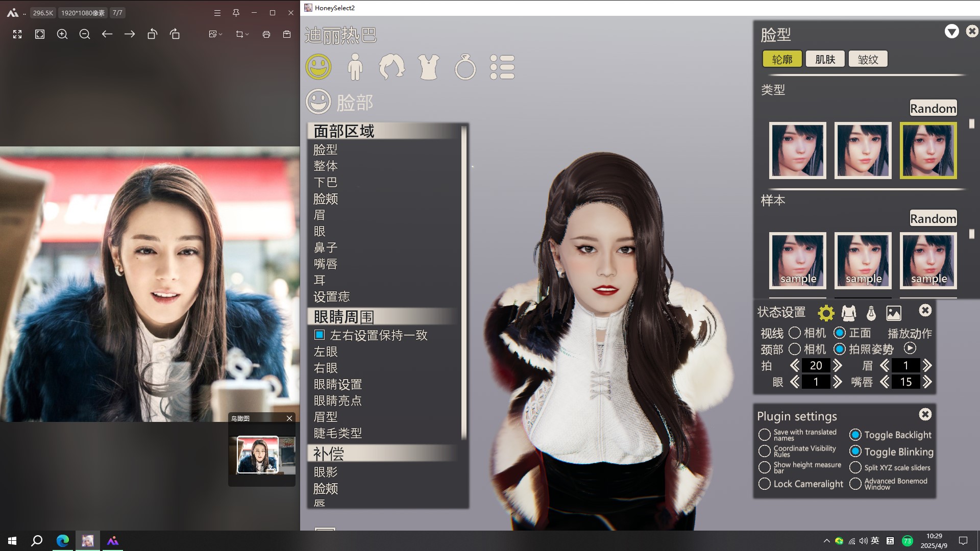Image resolution: width=980 pixels, height=551 pixels.
Task: Open the background image icon in status settings
Action: 894,313
